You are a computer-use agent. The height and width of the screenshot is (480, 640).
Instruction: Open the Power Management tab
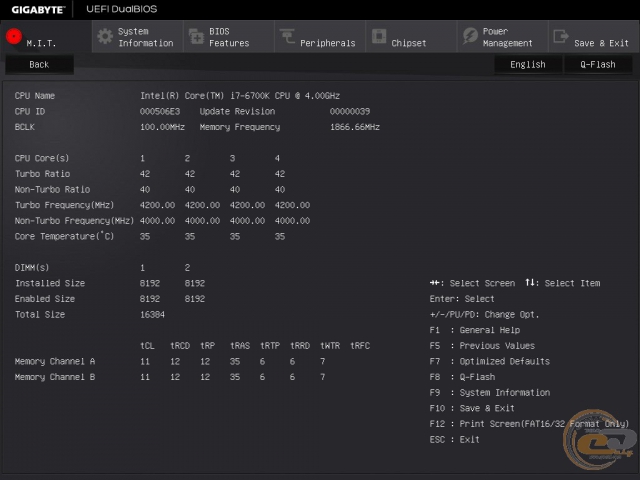[503, 37]
